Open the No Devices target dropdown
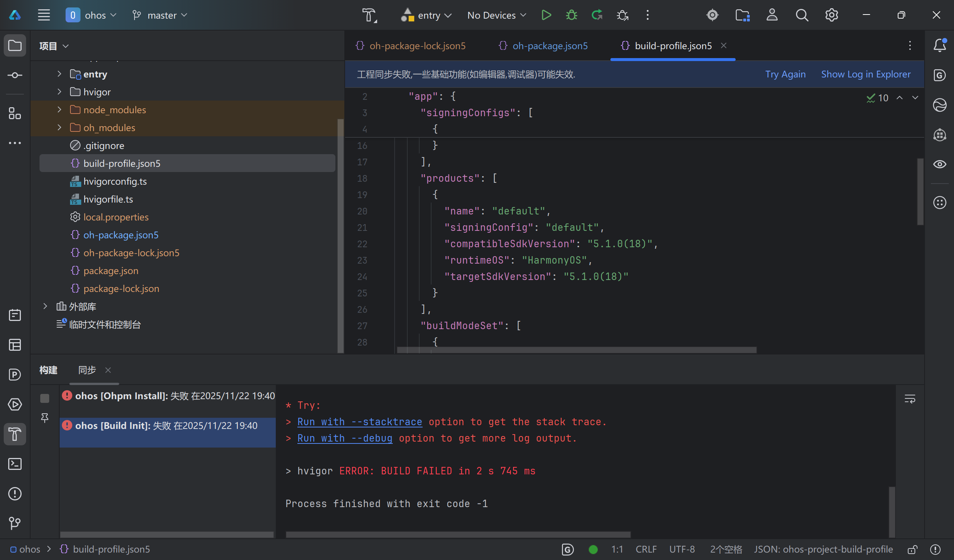This screenshot has height=560, width=954. [496, 15]
